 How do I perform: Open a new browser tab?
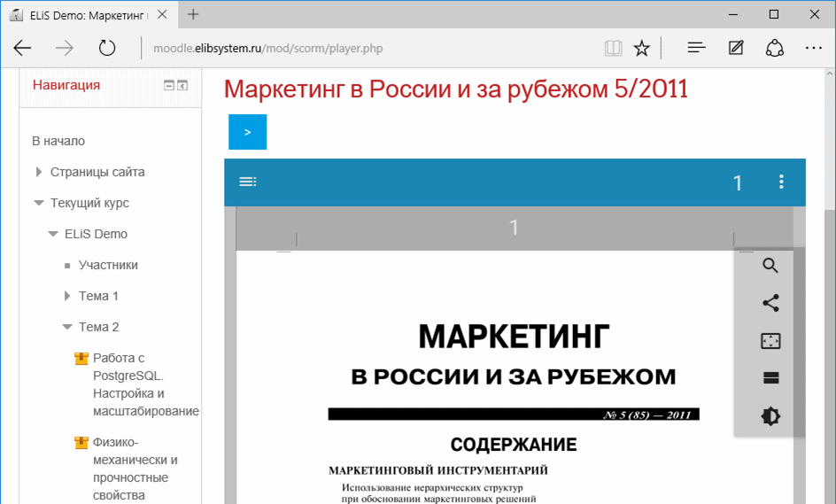click(193, 14)
